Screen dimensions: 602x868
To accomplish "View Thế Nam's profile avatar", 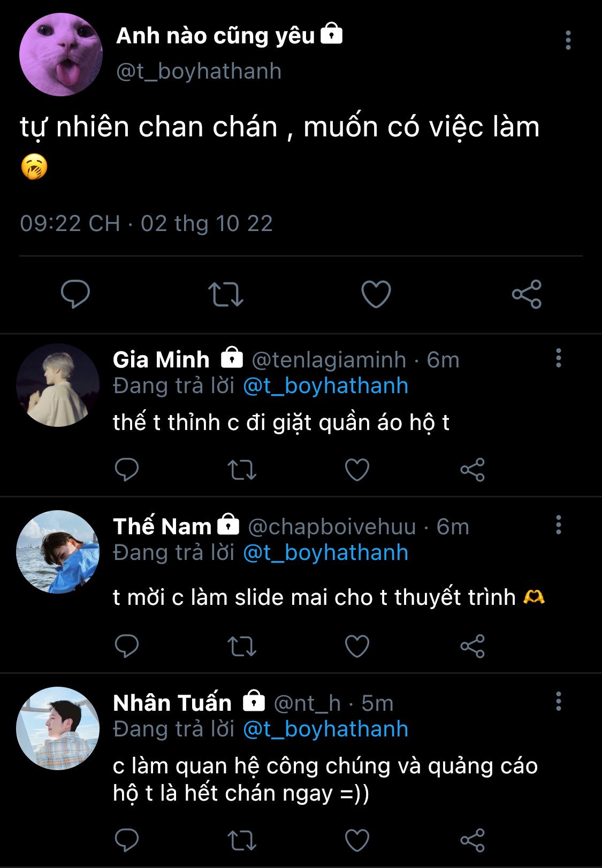I will pos(58,551).
